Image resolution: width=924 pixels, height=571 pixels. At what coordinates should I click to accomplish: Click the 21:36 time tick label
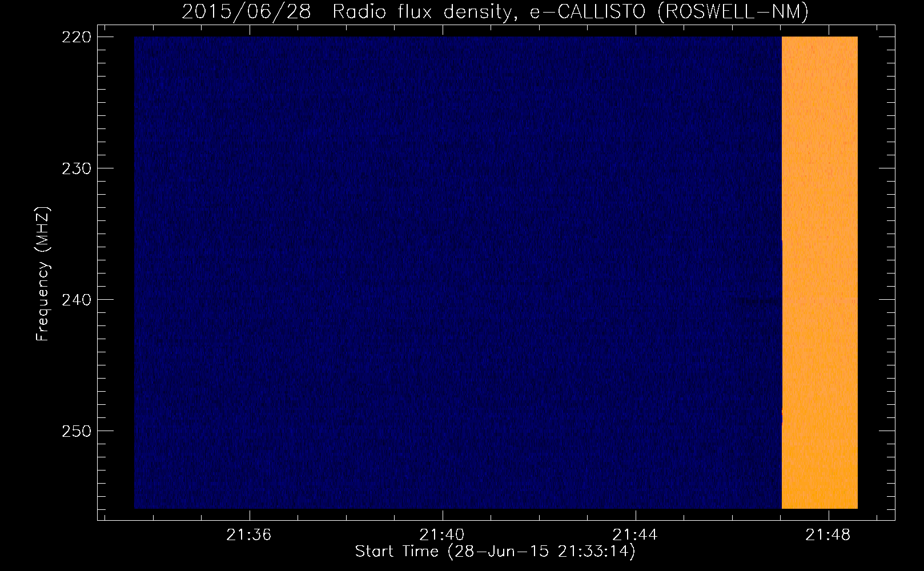coord(249,535)
